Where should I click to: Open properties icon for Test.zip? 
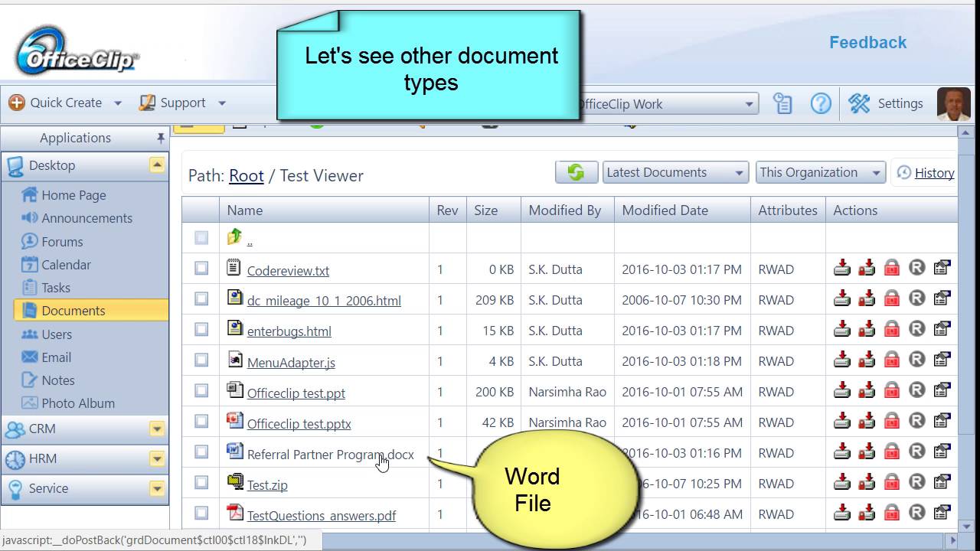(942, 481)
